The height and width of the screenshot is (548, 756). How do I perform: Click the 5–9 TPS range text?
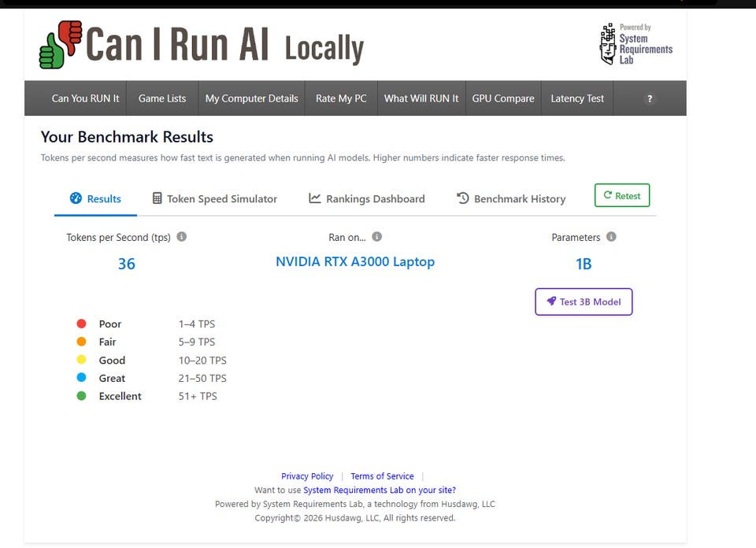point(197,342)
